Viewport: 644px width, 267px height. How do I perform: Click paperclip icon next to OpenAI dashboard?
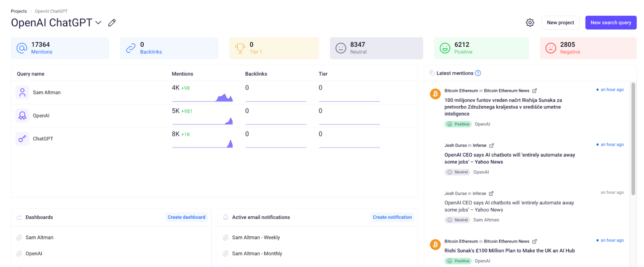pyautogui.click(x=19, y=254)
